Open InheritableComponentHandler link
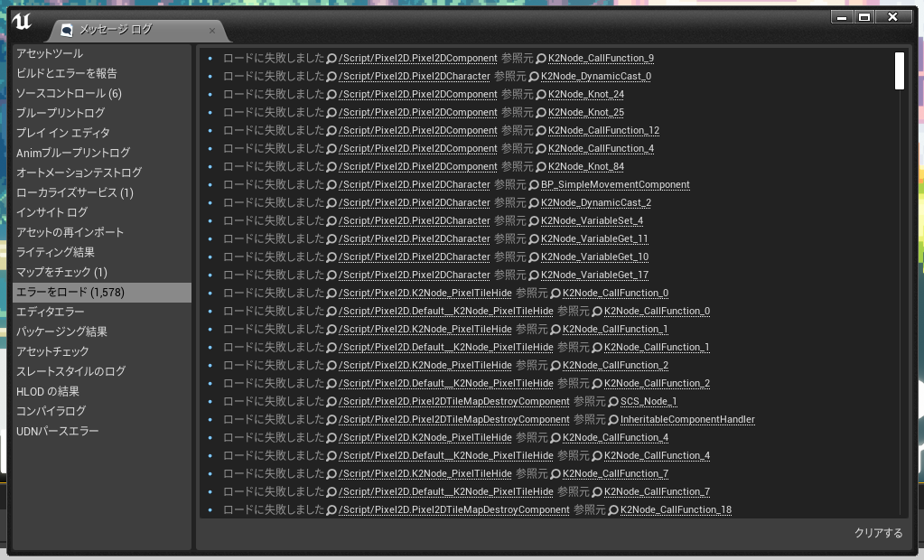 pyautogui.click(x=687, y=420)
